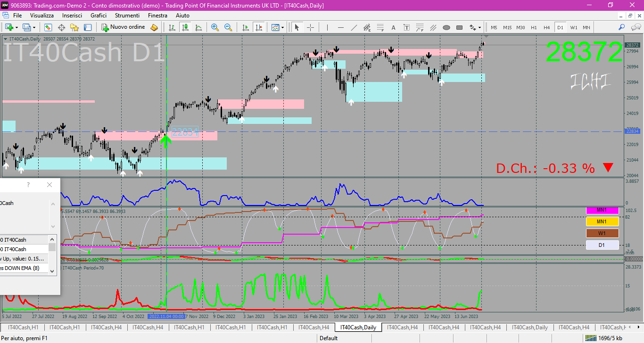Insert a text object with A tool
The image size is (644, 343).
pyautogui.click(x=393, y=27)
